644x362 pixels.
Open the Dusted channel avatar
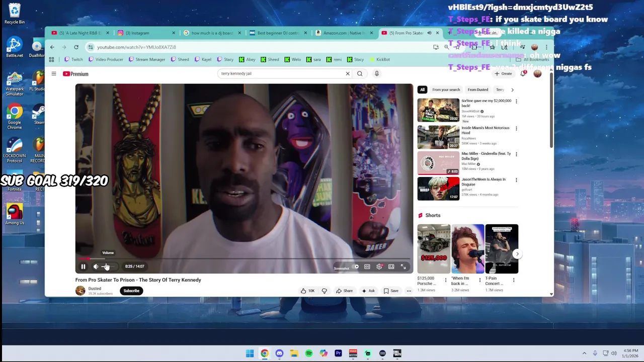click(x=80, y=291)
